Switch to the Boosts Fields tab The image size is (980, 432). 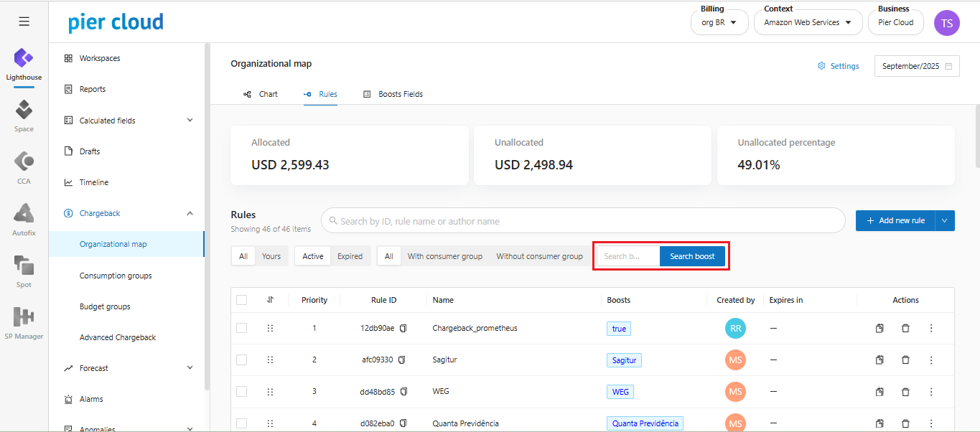coord(393,94)
